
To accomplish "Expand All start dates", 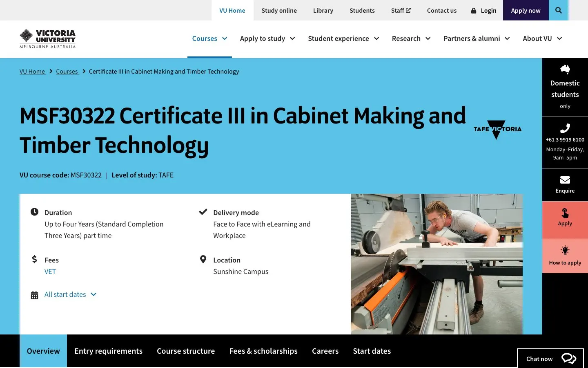I will [70, 294].
